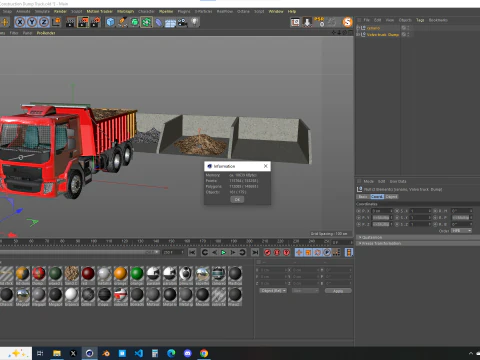Viewport: 480px width, 360px height.
Task: Open Discord from the taskbar
Action: tap(188, 353)
